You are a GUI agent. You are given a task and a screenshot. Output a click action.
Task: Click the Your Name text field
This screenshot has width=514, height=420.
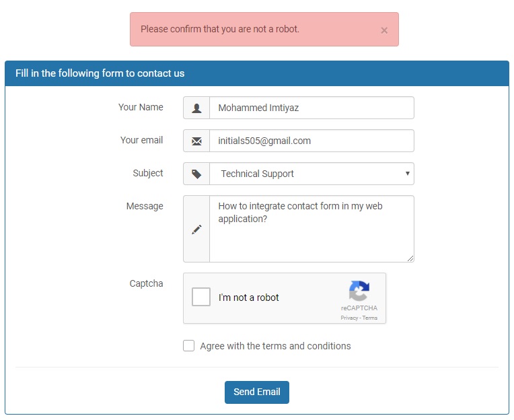[x=311, y=108]
